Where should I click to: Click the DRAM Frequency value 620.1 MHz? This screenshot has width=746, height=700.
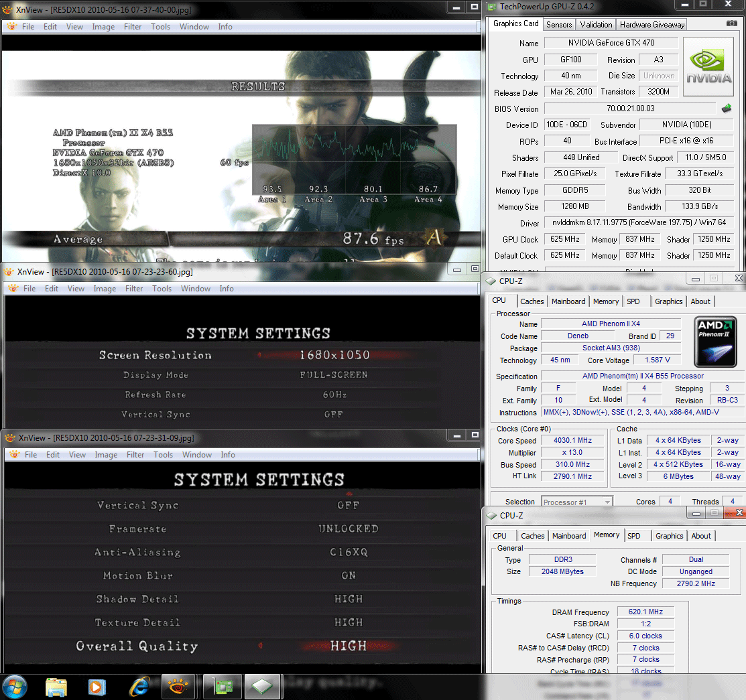[645, 612]
